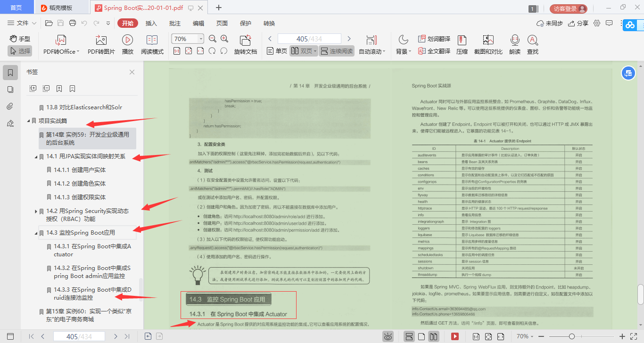Toggle eye protection mode in status bar
Screen dimensions: 644x343
(x=388, y=336)
